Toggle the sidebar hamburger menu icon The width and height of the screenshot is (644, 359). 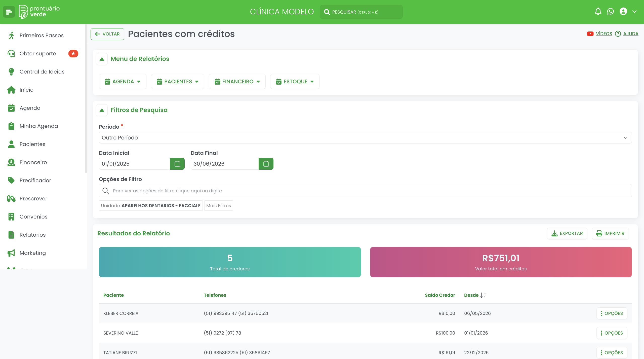pyautogui.click(x=9, y=12)
